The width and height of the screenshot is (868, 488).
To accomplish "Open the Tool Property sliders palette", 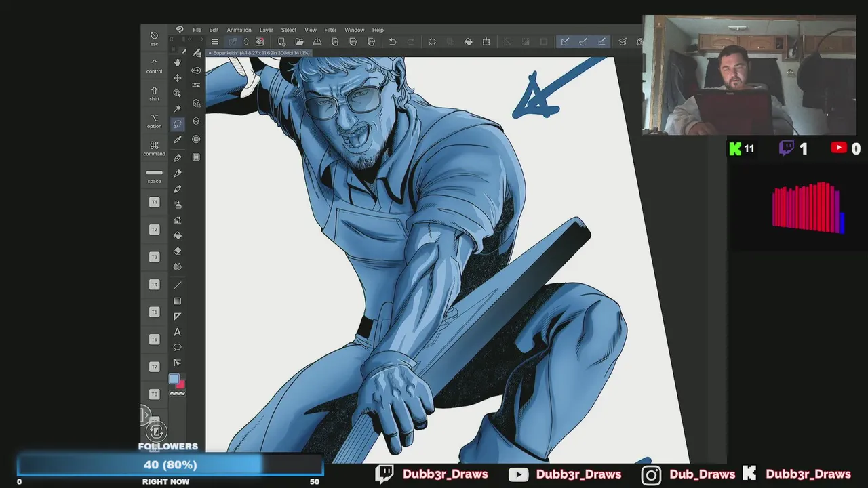I will [x=196, y=85].
